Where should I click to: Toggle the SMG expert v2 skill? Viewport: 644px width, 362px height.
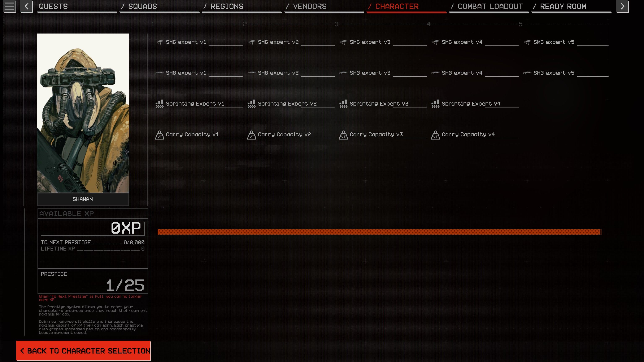pos(278,42)
